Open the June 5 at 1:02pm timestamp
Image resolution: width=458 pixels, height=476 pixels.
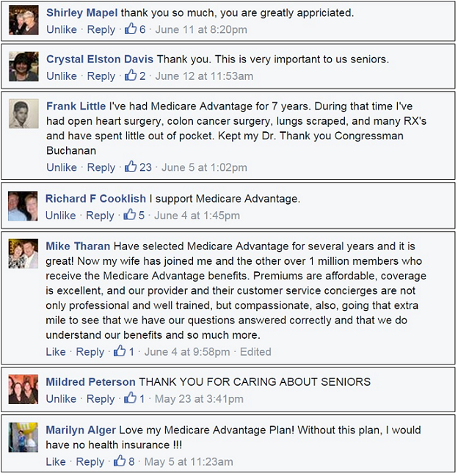[204, 168]
